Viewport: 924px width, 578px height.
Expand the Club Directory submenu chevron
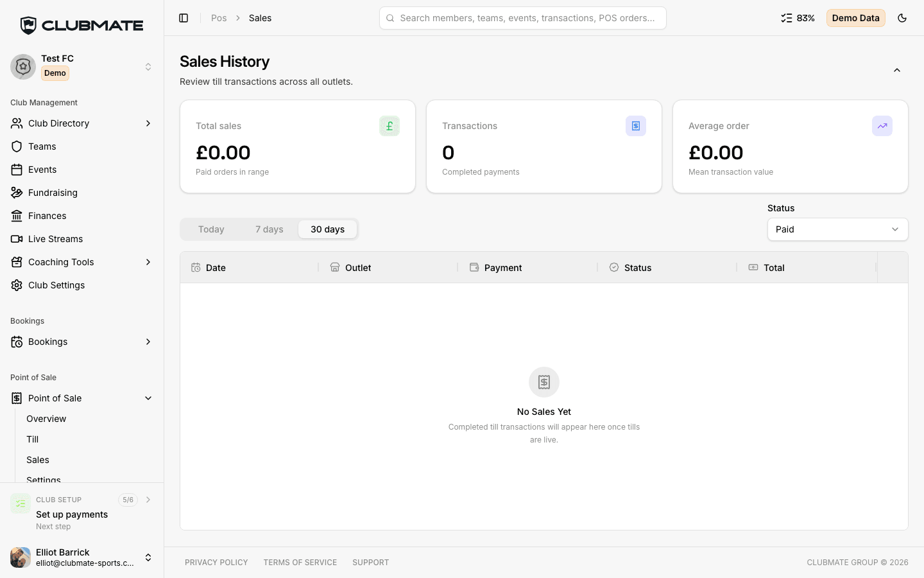tap(148, 123)
